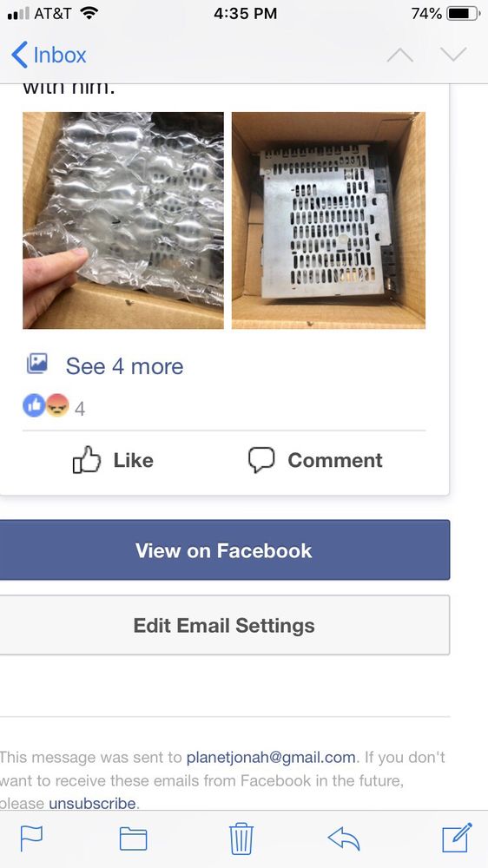Open the metal chassis box photo

click(x=328, y=220)
